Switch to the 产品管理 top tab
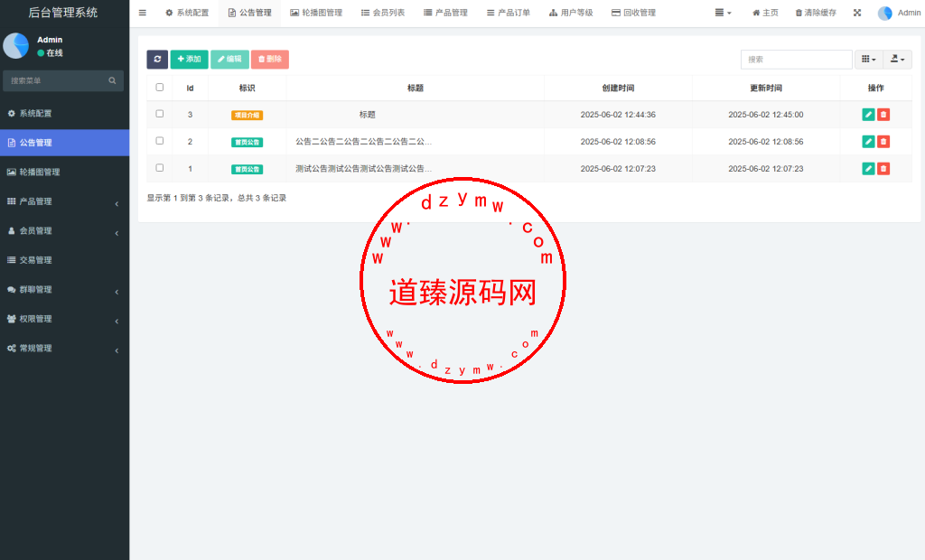The height and width of the screenshot is (560, 925). (445, 13)
